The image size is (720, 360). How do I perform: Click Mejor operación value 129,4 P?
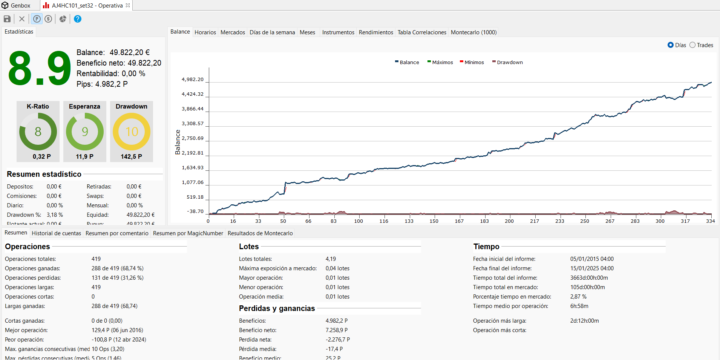(118, 330)
